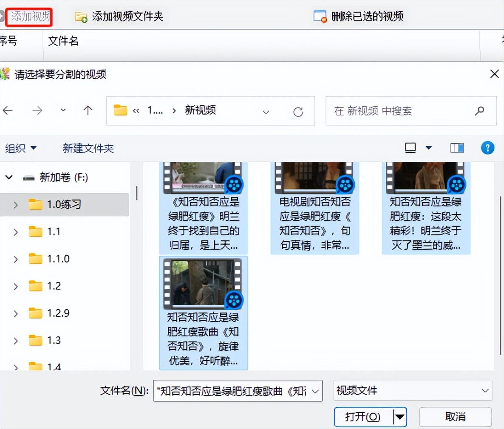Click the 取消 (Cancel) button
This screenshot has width=504, height=429.
click(455, 417)
